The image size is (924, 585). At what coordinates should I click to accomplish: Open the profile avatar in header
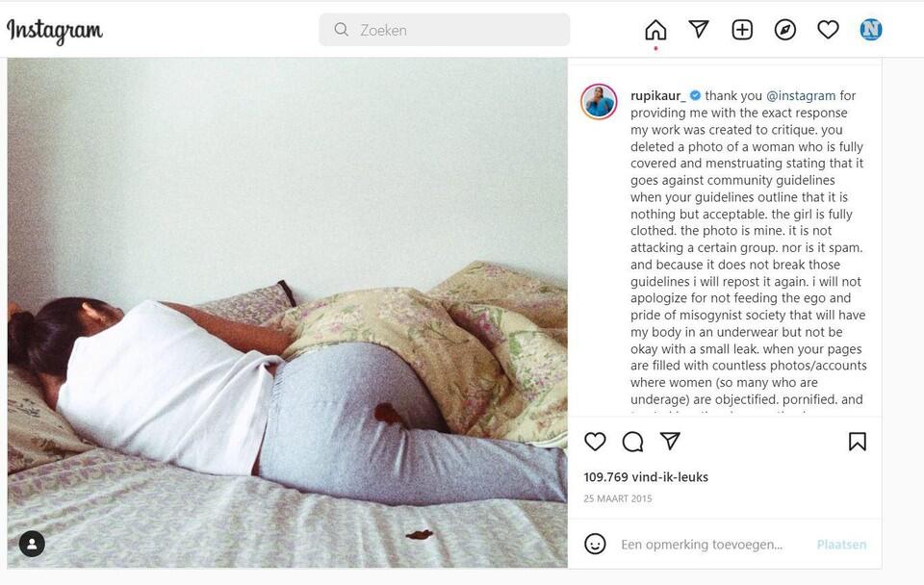[x=871, y=30]
